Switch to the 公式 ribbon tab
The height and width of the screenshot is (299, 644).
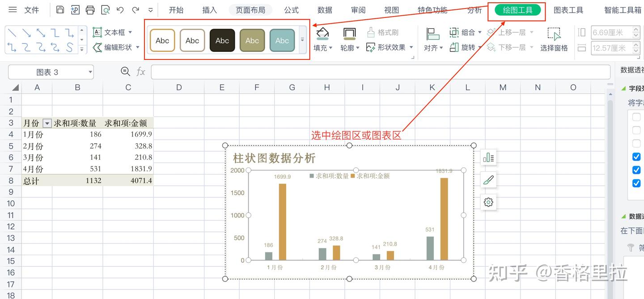pyautogui.click(x=291, y=10)
